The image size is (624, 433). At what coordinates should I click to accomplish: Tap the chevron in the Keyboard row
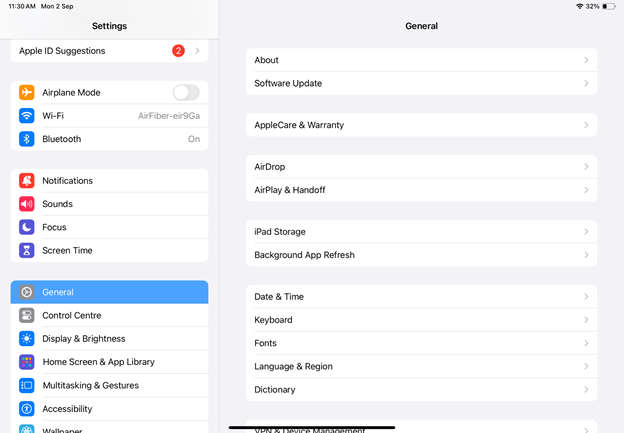(586, 320)
